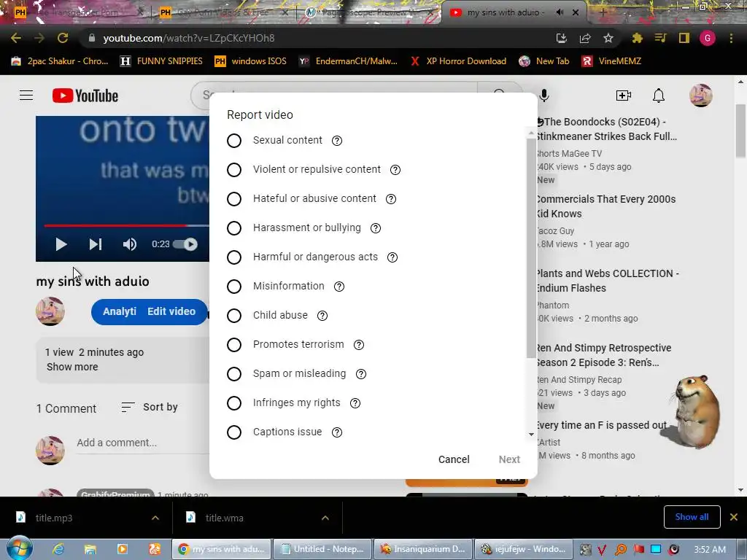Show help for Harmful or dangerous acts
The image size is (747, 560).
point(392,257)
